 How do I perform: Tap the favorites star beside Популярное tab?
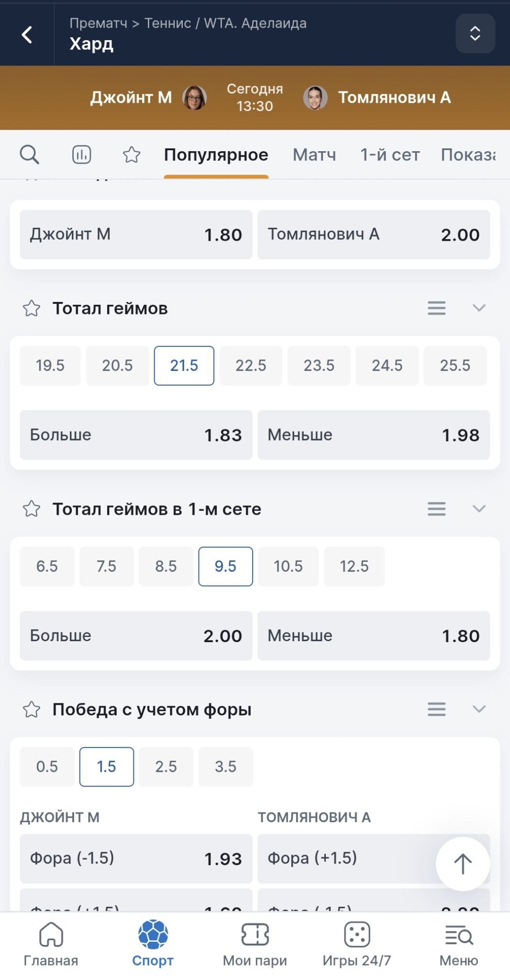pos(132,155)
